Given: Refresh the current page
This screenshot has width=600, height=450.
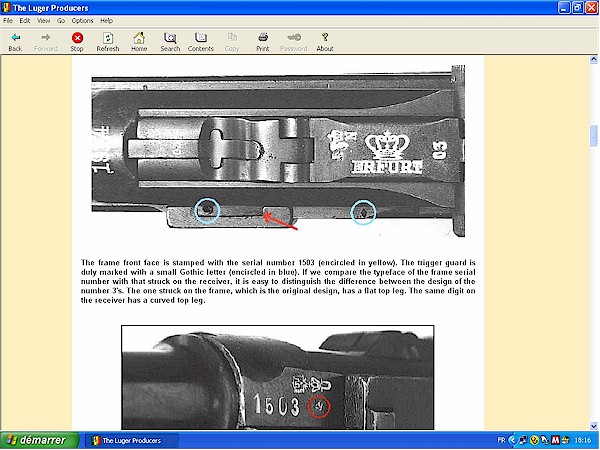Looking at the screenshot, I should (108, 42).
